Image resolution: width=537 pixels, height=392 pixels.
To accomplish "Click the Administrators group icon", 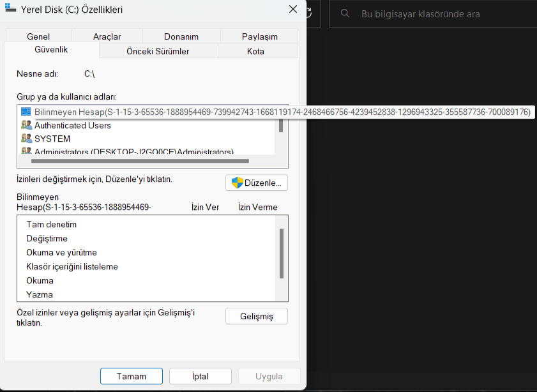I will click(26, 151).
